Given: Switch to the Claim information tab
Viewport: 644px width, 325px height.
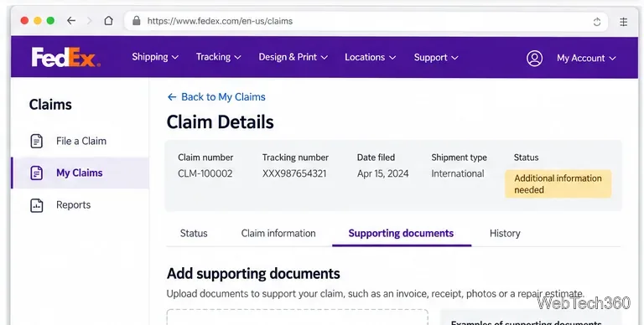Looking at the screenshot, I should click(278, 234).
